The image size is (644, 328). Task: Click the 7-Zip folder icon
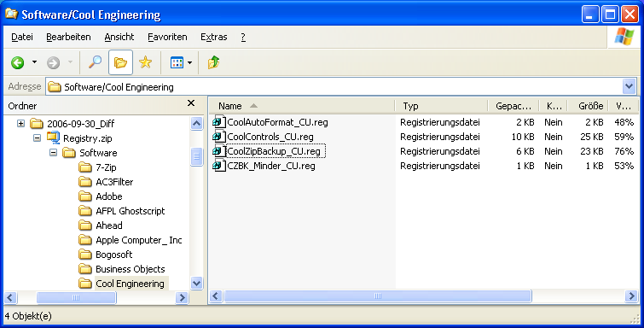[85, 167]
